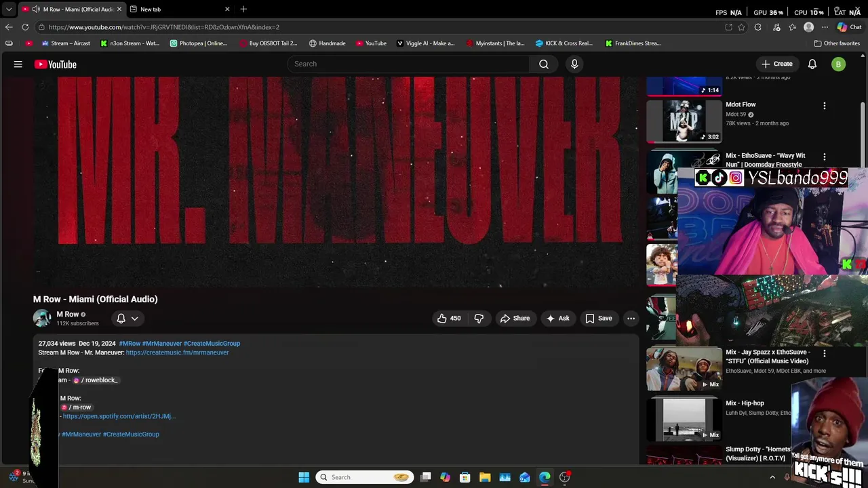Open the Mix - Hip-hop thumbnail

(684, 420)
